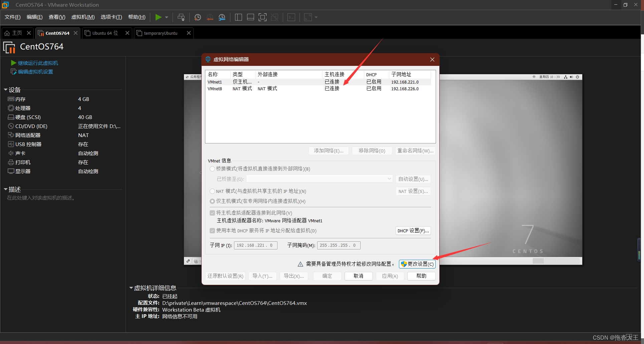
Task: Click the 子网 IP input field
Action: [255, 245]
